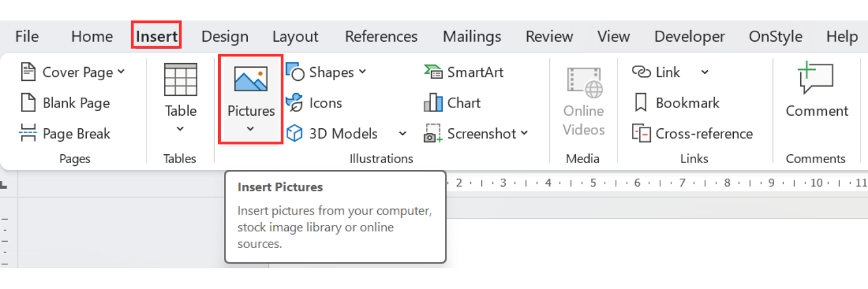This screenshot has height=289, width=868.
Task: Expand the Cover Page dropdown arrow
Action: [121, 72]
